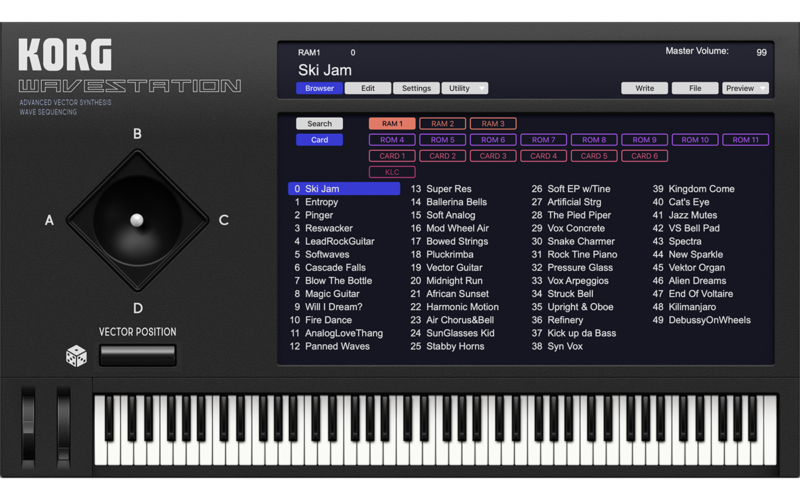Select the KLC bank
The height and width of the screenshot is (500, 800).
(x=392, y=172)
